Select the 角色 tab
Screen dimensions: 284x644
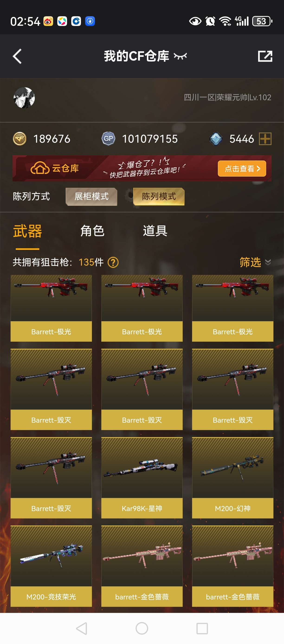tap(92, 231)
